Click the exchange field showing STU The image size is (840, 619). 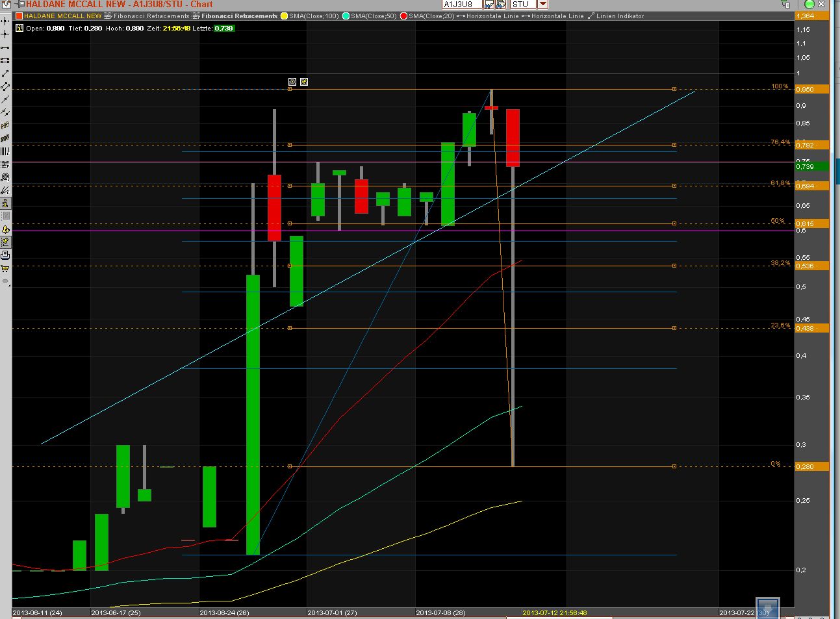[524, 4]
